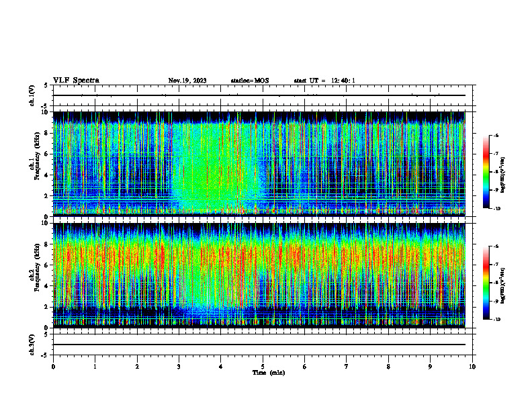Viewport: 532px width, 411px height.
Task: Click the "9" tick on the time axis
Action: 430,367
